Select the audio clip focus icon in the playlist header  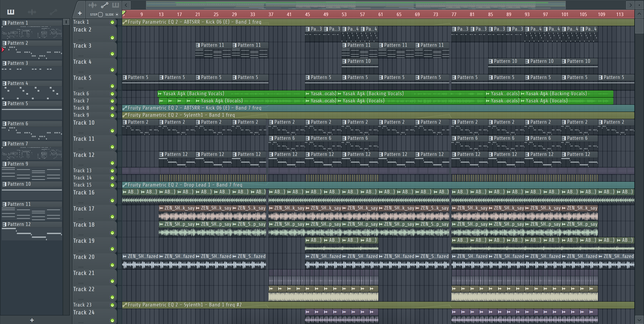pyautogui.click(x=93, y=5)
